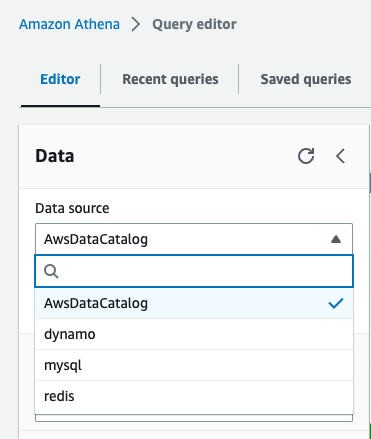
Task: Collapse the Data source dropdown arrow
Action: click(336, 239)
